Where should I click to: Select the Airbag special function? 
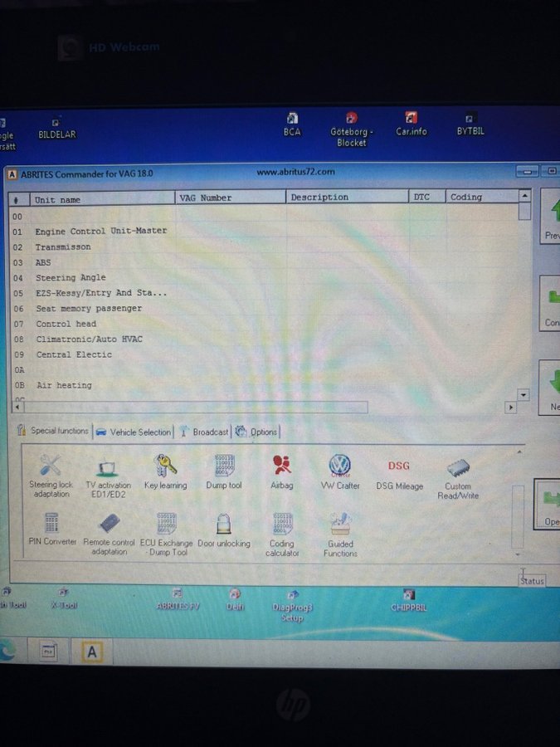(281, 467)
